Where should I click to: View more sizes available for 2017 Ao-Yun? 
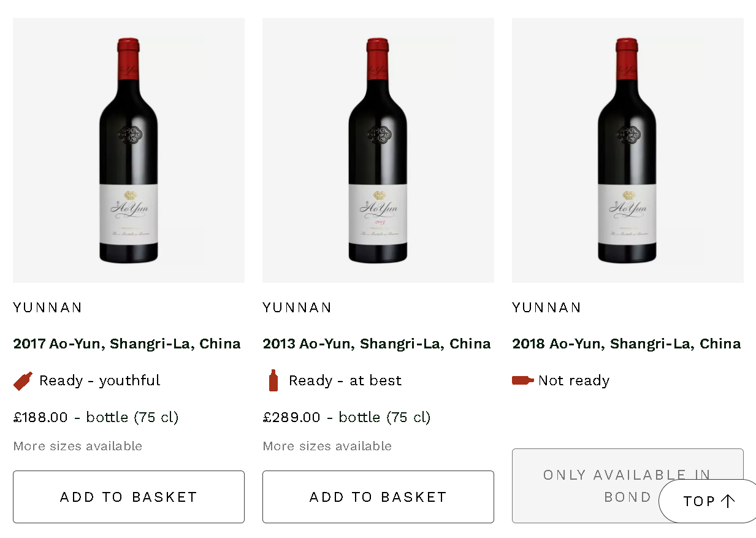coord(78,446)
